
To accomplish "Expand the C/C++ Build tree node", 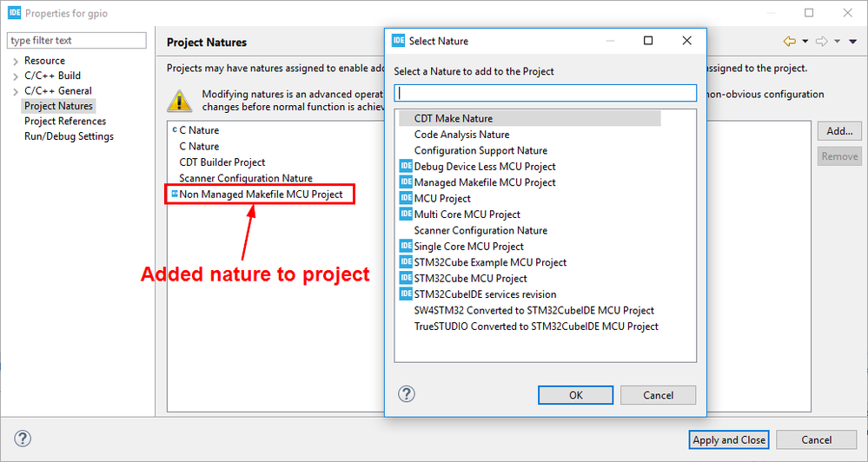I will coord(16,76).
